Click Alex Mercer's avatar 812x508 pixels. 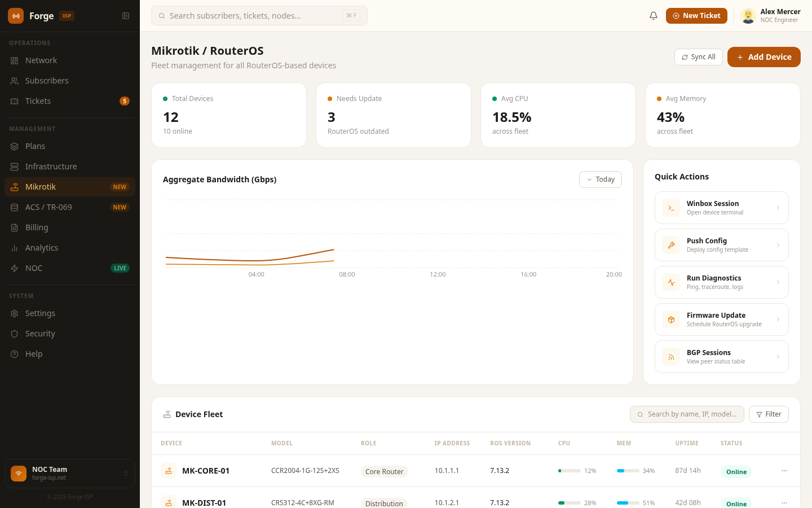(x=748, y=16)
